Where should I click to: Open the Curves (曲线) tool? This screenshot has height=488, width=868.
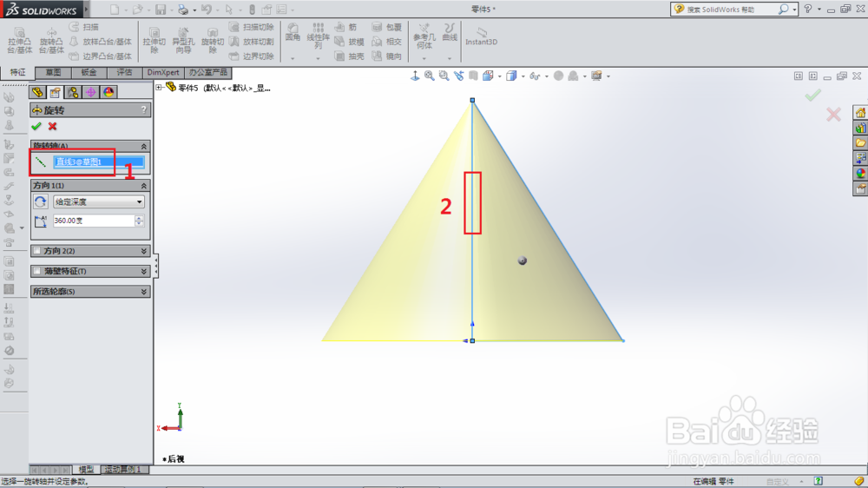click(x=450, y=33)
